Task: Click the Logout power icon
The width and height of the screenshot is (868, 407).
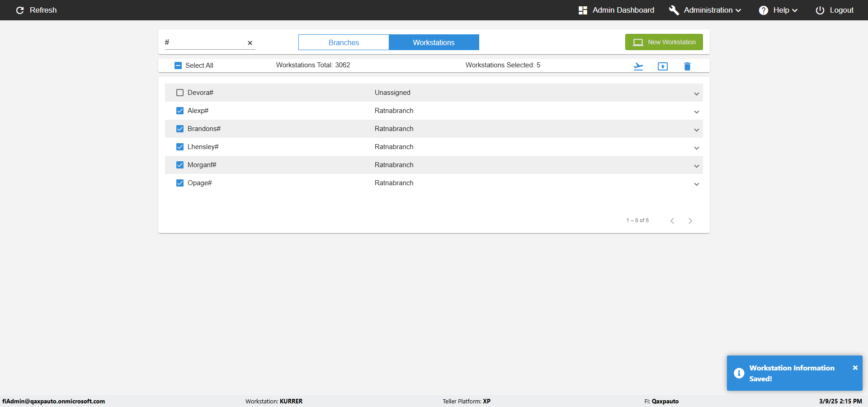Action: [820, 10]
